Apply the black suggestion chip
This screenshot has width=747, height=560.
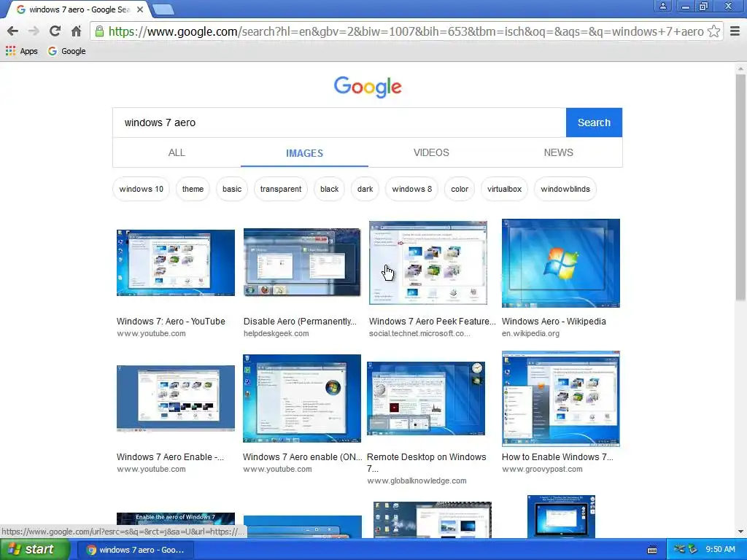pos(329,189)
